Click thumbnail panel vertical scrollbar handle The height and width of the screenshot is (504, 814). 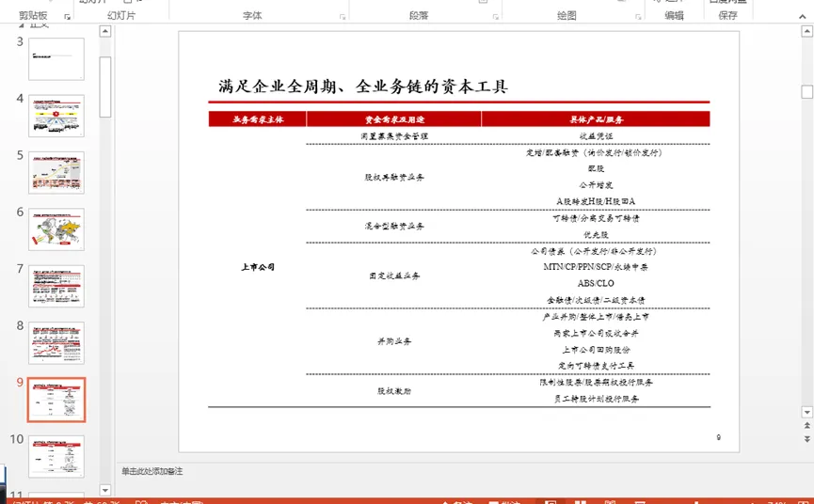104,87
